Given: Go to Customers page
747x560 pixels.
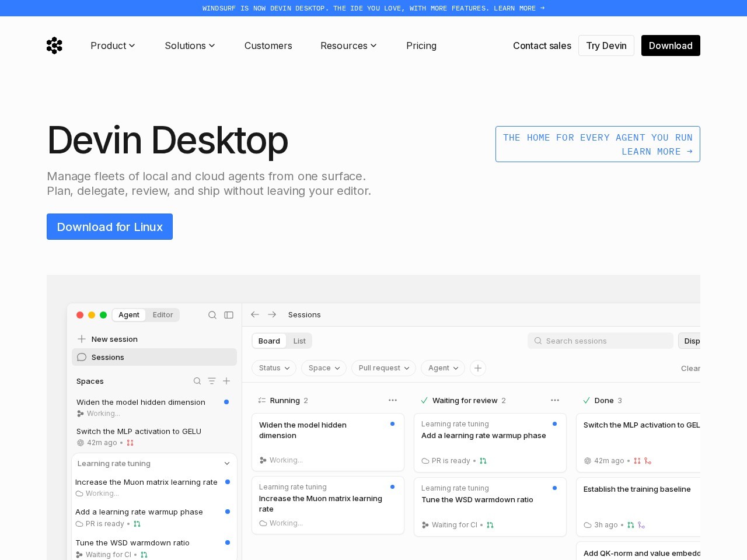Looking at the screenshot, I should coord(268,45).
